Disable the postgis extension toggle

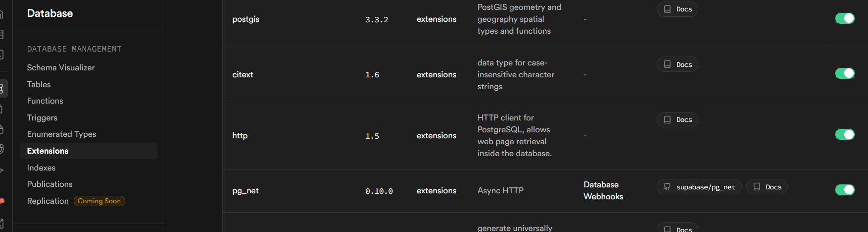[845, 18]
